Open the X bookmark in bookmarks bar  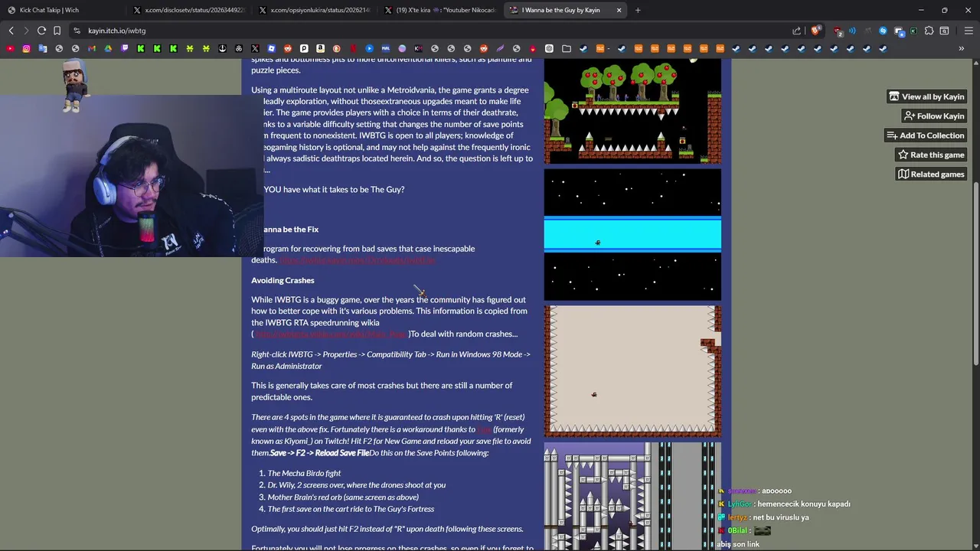point(255,48)
